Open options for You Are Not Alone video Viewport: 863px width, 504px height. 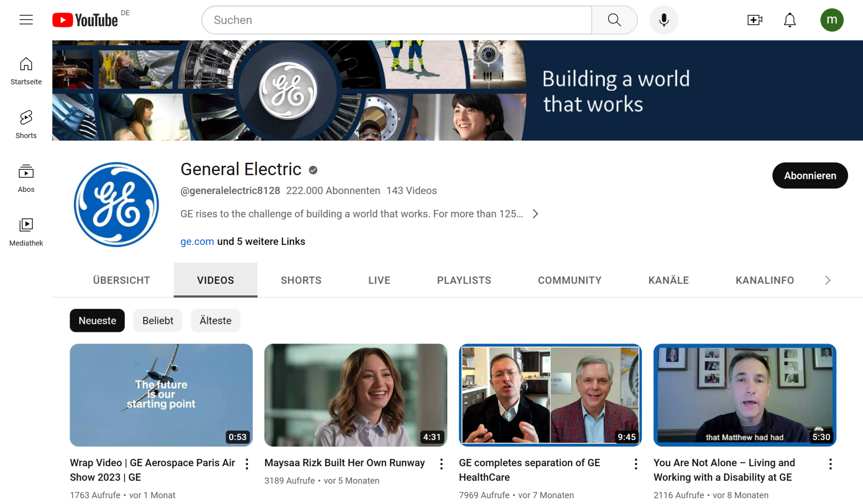click(830, 464)
